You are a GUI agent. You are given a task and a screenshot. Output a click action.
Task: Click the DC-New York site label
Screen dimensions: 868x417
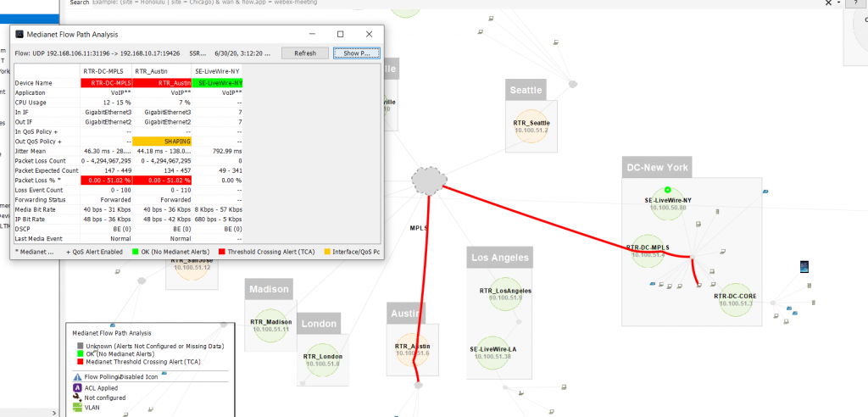click(657, 167)
